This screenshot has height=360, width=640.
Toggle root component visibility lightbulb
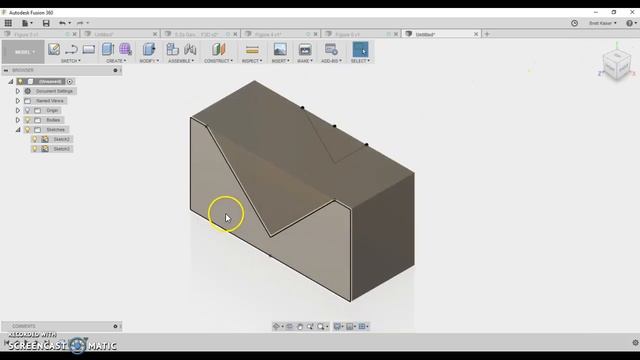click(x=20, y=82)
